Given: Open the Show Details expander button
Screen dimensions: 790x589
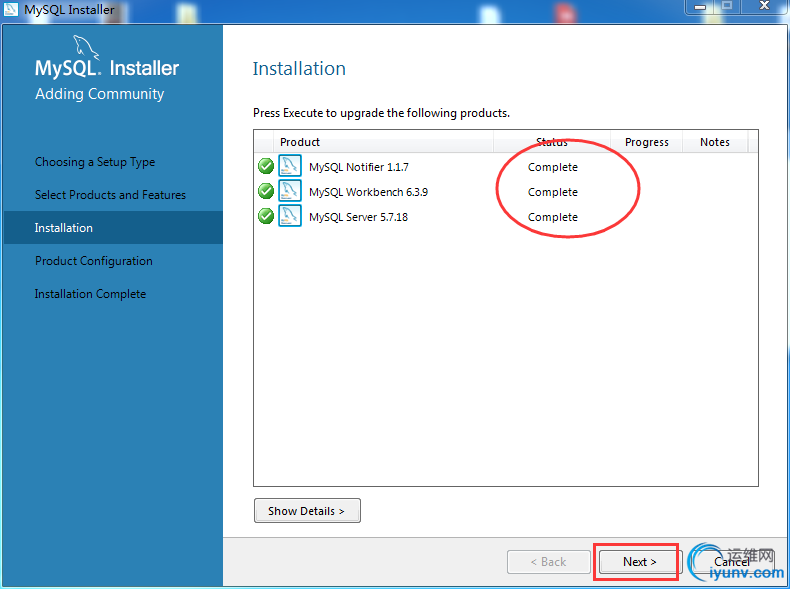Looking at the screenshot, I should [307, 511].
